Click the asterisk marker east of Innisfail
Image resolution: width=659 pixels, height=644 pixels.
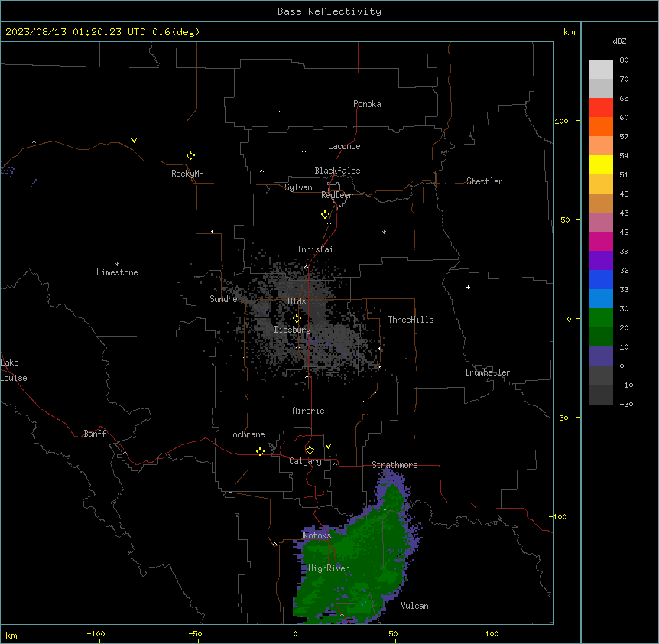(x=384, y=233)
